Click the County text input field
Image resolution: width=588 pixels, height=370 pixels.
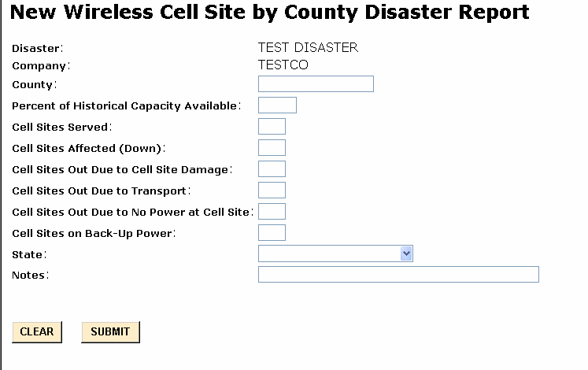(316, 84)
